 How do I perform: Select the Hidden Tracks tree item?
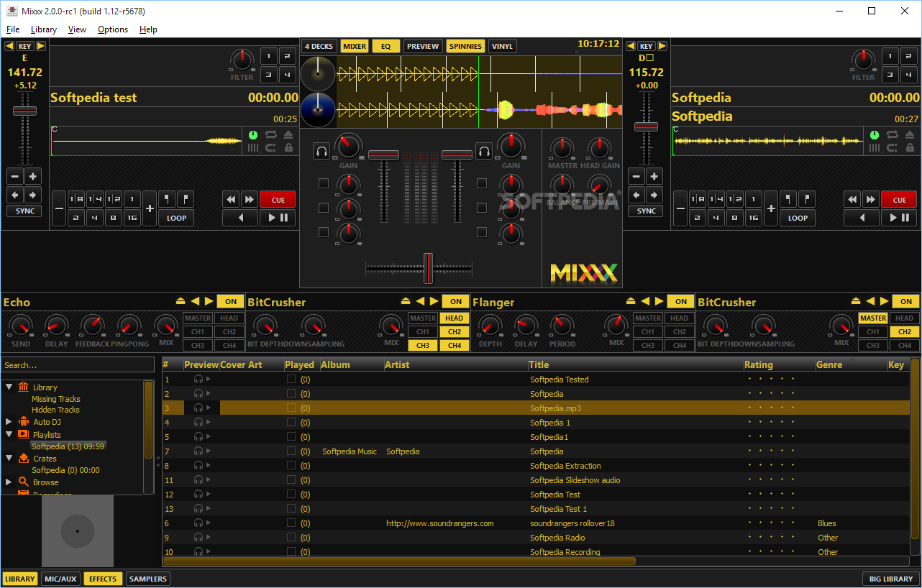tap(55, 410)
